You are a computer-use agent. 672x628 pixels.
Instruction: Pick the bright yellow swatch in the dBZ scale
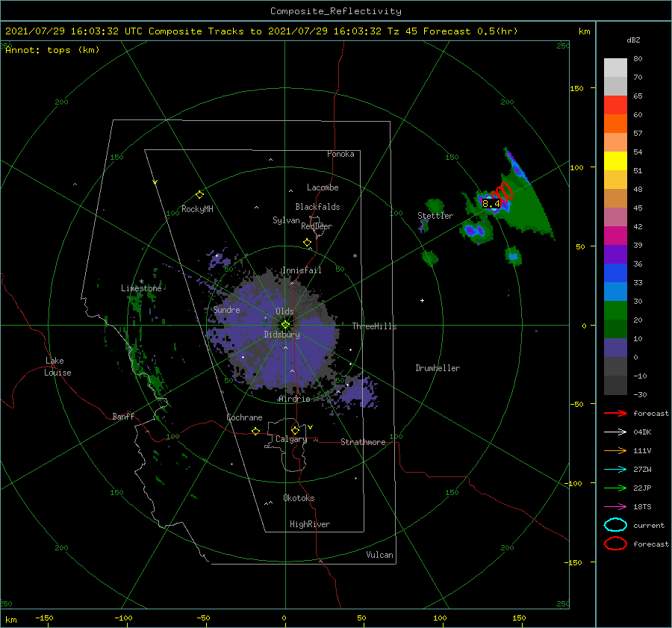point(615,161)
